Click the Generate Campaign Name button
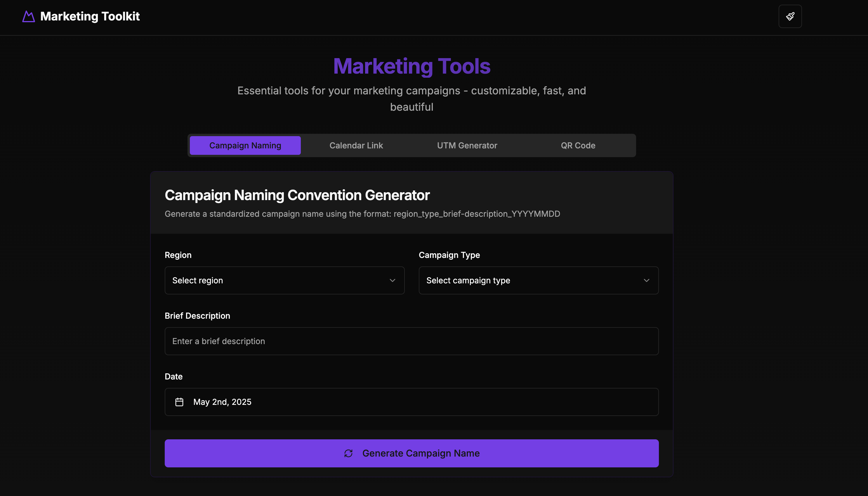 click(x=411, y=453)
